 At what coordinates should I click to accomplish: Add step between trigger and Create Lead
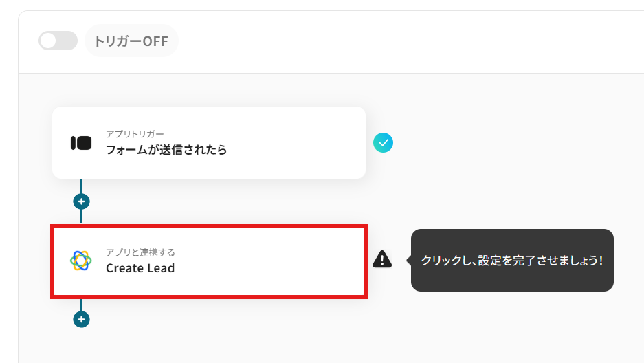point(81,201)
